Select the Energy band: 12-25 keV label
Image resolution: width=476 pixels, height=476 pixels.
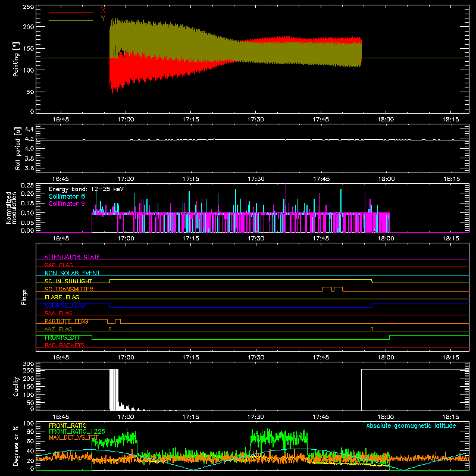(x=86, y=189)
